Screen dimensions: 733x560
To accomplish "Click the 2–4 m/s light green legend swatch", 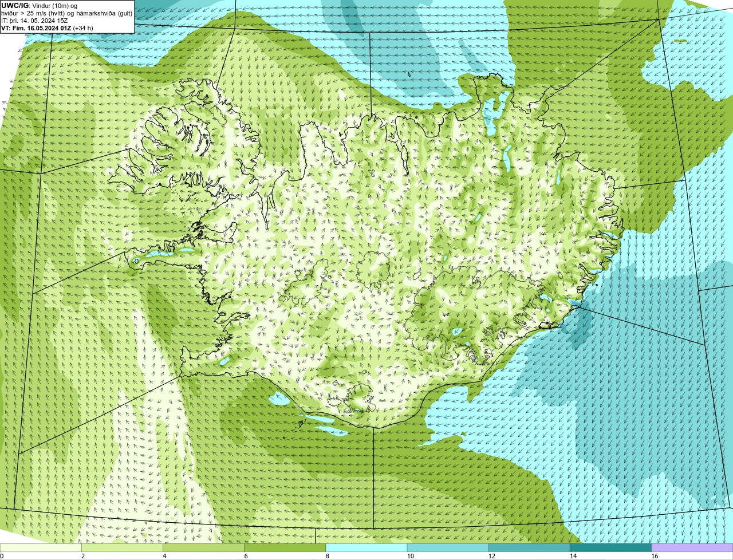I will [x=123, y=547].
